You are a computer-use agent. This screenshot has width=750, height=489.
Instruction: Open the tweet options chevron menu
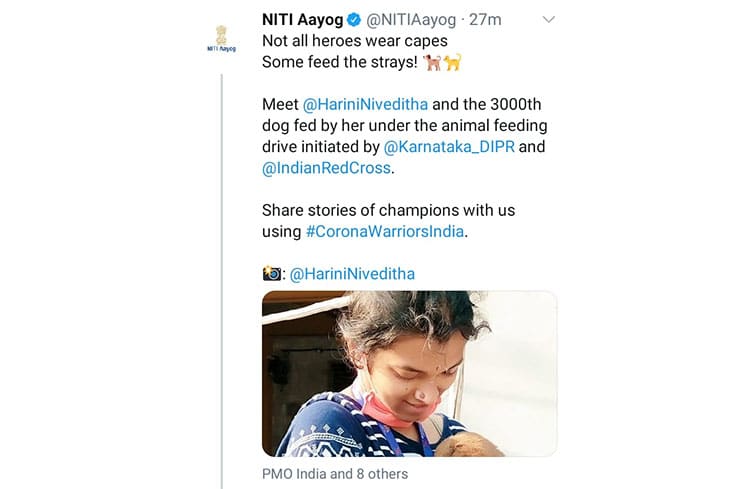pos(547,20)
